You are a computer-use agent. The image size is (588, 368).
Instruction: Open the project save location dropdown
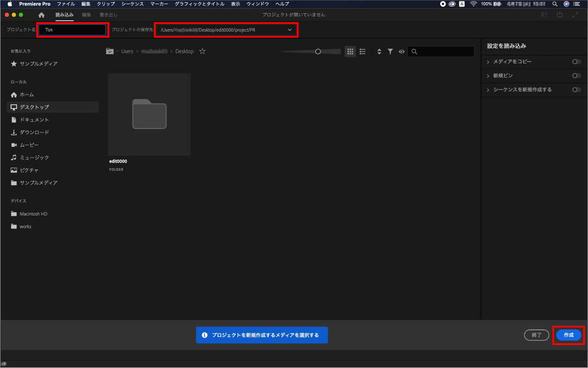pyautogui.click(x=226, y=30)
